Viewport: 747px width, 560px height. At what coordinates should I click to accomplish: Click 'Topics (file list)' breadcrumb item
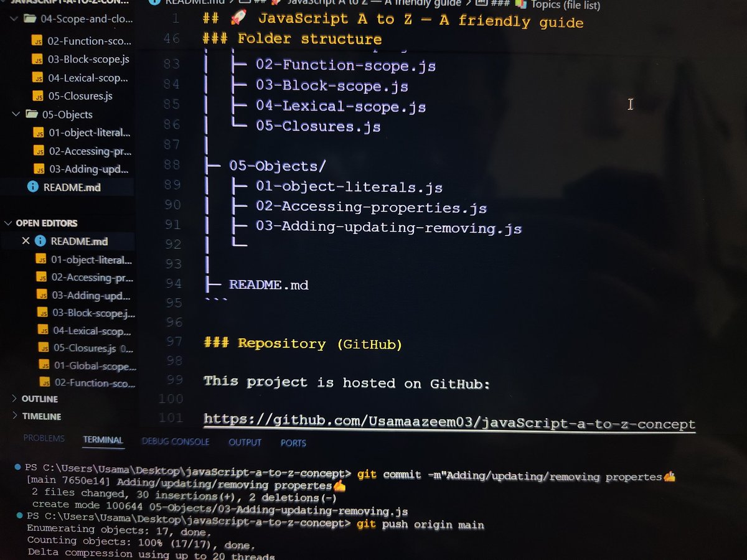coord(565,6)
